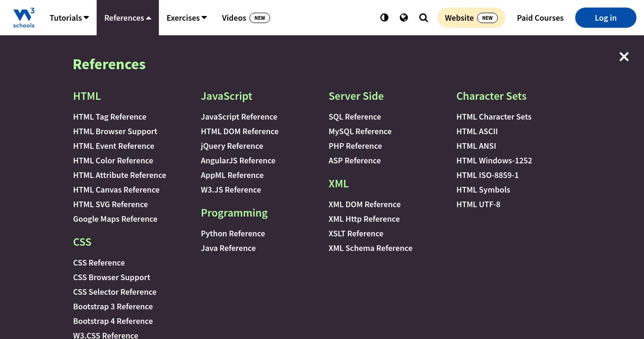Open Java Reference
This screenshot has height=339, width=644.
tap(228, 248)
